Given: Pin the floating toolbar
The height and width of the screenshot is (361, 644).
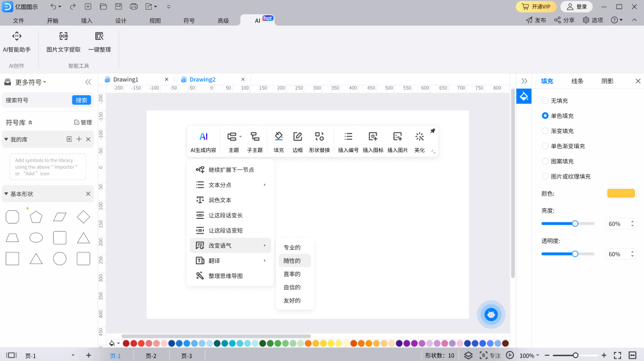Looking at the screenshot, I should (x=433, y=131).
